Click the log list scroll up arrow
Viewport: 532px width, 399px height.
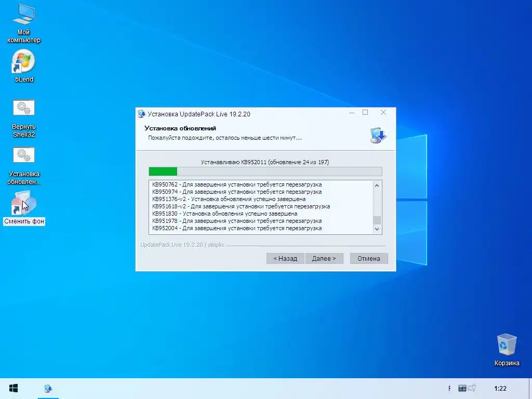coord(377,185)
